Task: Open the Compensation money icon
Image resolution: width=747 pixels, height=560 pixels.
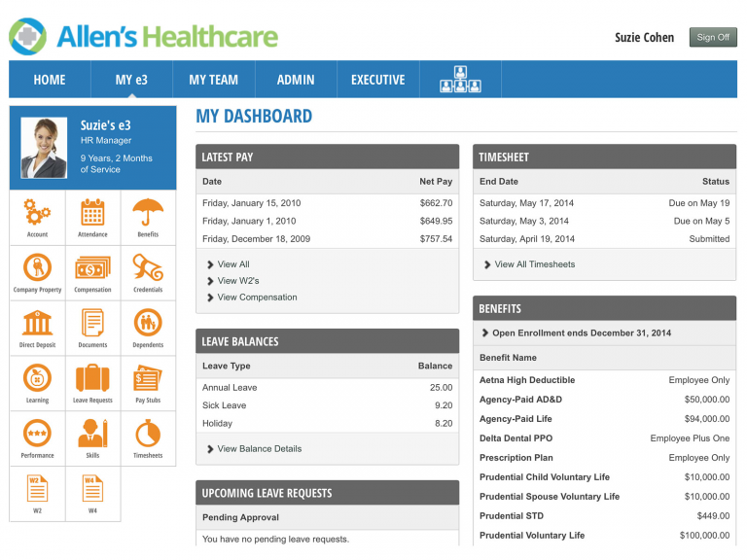Action: [x=92, y=267]
